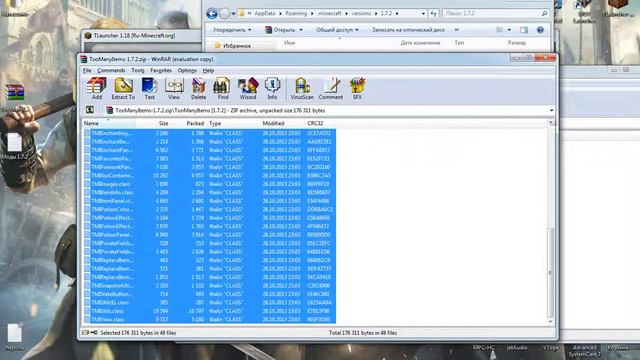The image size is (640, 360).
Task: Select the TMIView.class file row
Action: 209,319
